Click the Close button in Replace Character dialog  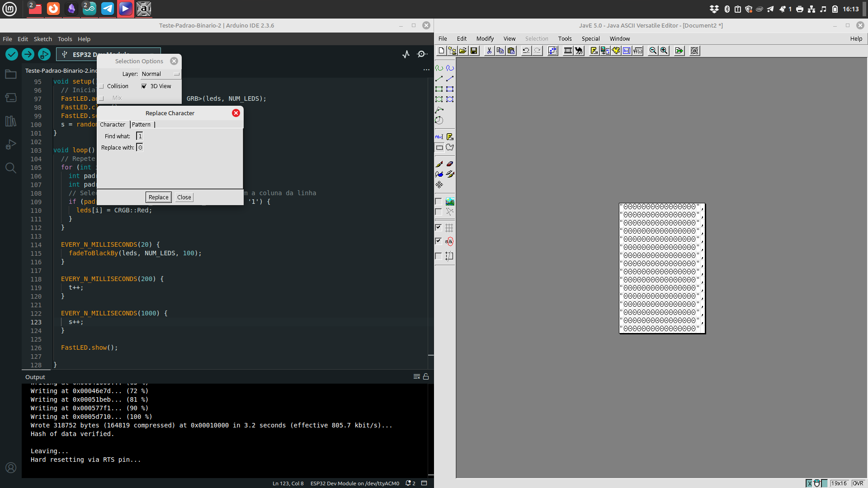(x=184, y=197)
